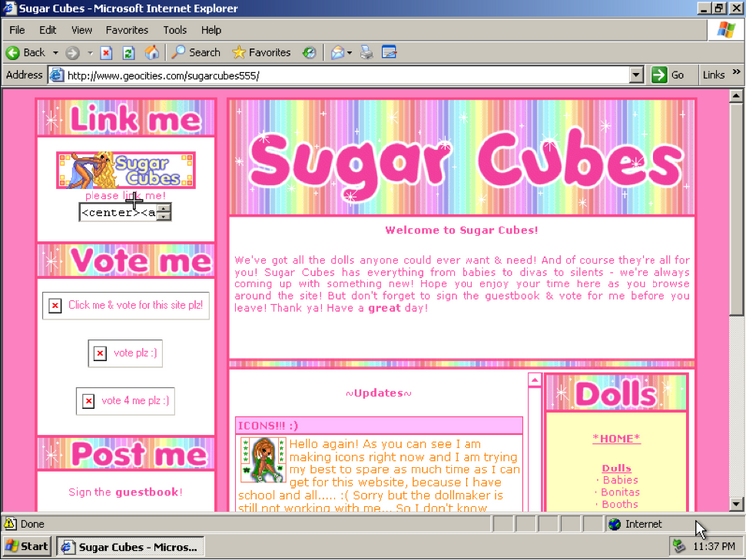This screenshot has height=560, width=746.
Task: Click the Back navigation button
Action: pyautogui.click(x=27, y=52)
